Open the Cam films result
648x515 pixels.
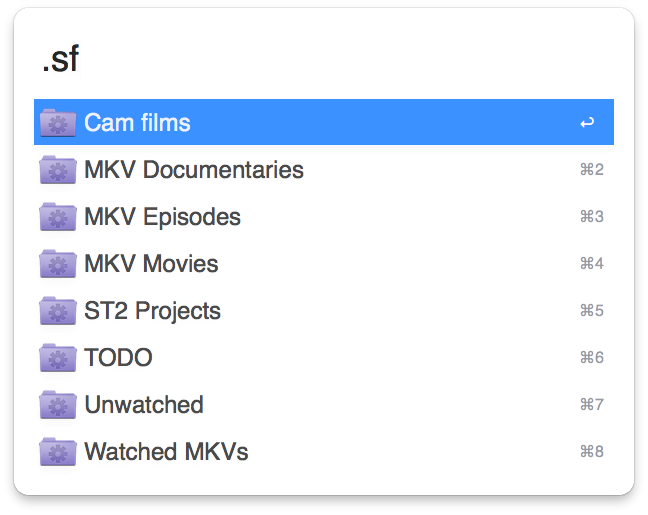click(x=137, y=123)
